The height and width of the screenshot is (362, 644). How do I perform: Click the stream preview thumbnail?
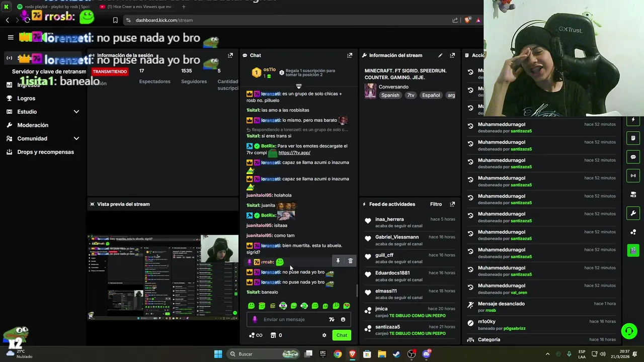click(163, 277)
